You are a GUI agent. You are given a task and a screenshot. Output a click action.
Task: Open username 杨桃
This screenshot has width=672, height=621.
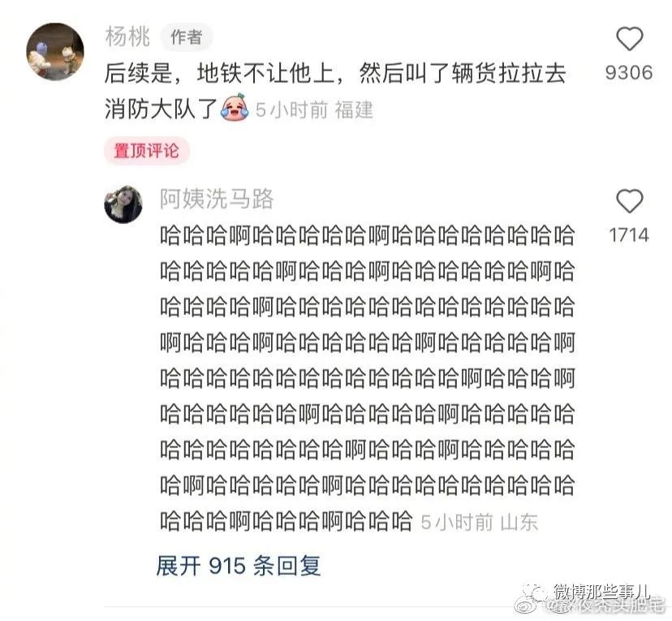(127, 37)
